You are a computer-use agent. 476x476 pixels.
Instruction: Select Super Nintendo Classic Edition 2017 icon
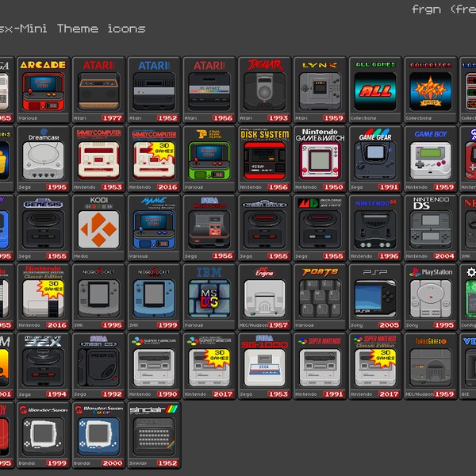pos(375,366)
